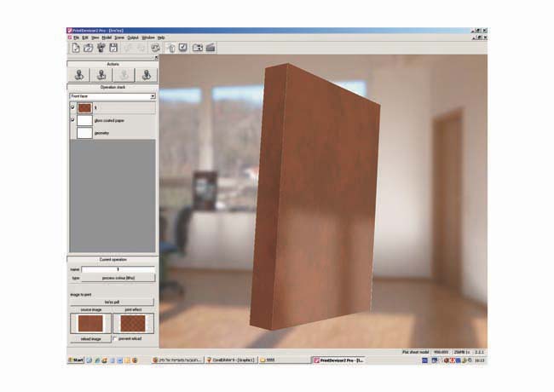The height and width of the screenshot is (392, 554).
Task: Save the project with the floppy disk icon
Action: [113, 48]
